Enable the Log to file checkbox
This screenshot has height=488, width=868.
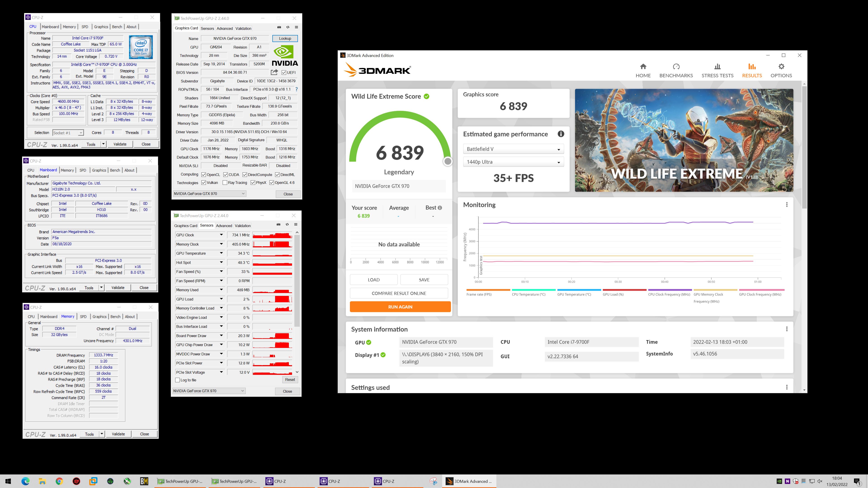click(x=178, y=380)
